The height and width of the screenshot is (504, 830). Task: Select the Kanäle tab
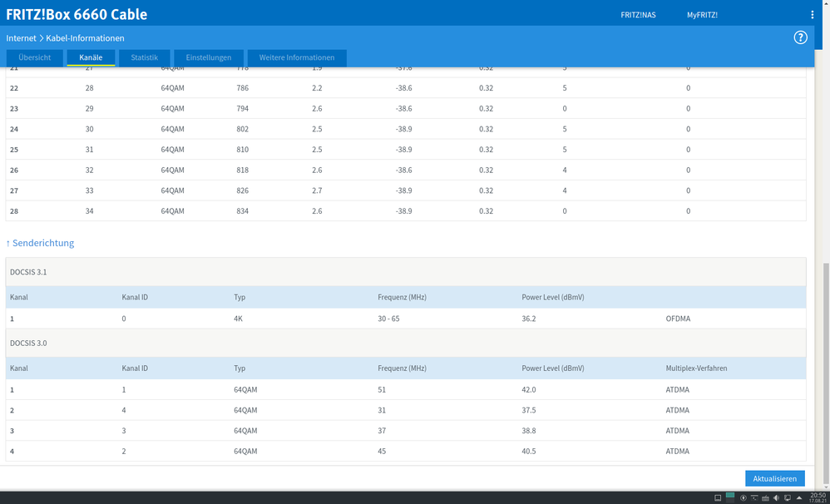[91, 57]
